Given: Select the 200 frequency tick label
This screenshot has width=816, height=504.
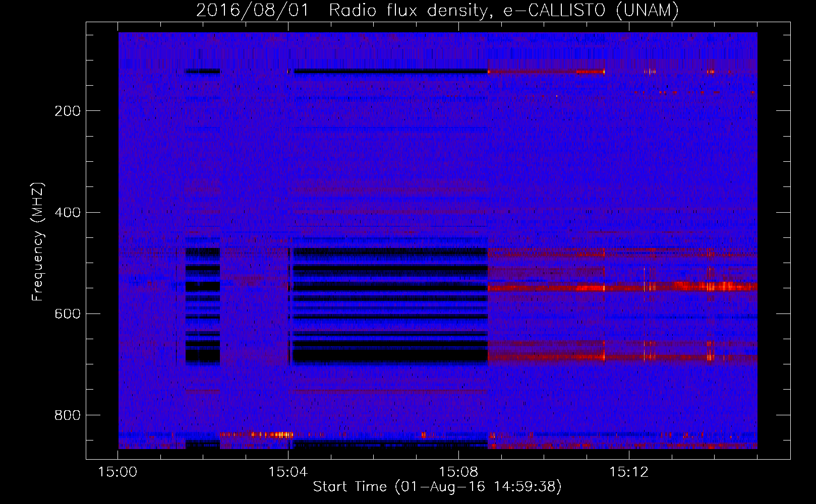Looking at the screenshot, I should pyautogui.click(x=68, y=111).
